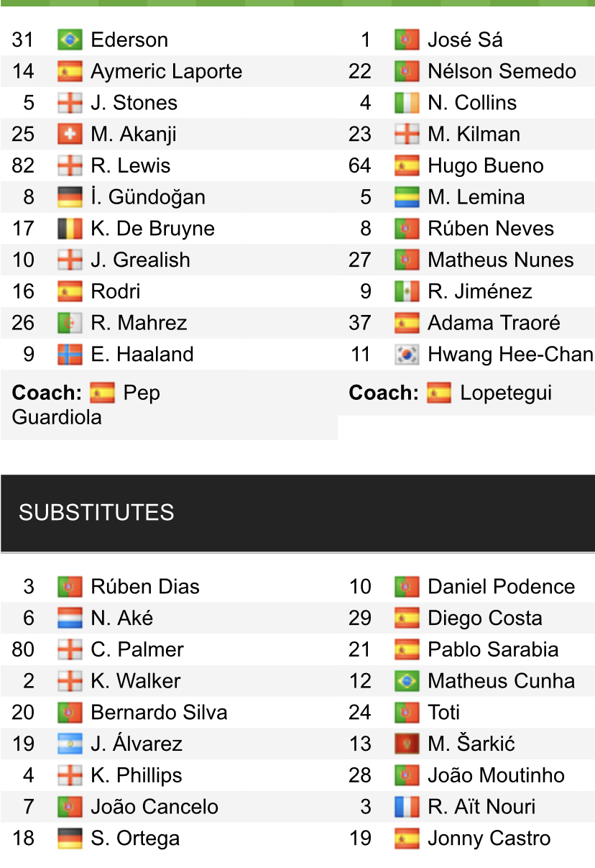Open substitute Matheus Cunha
The height and width of the screenshot is (868, 595).
[x=501, y=681]
